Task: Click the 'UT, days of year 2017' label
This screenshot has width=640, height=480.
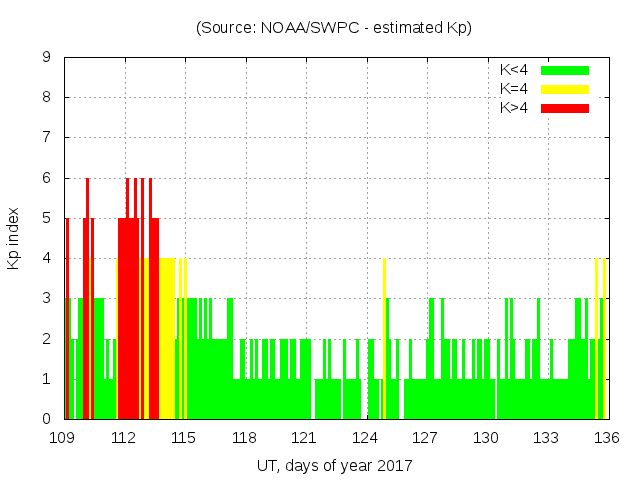Action: click(334, 465)
